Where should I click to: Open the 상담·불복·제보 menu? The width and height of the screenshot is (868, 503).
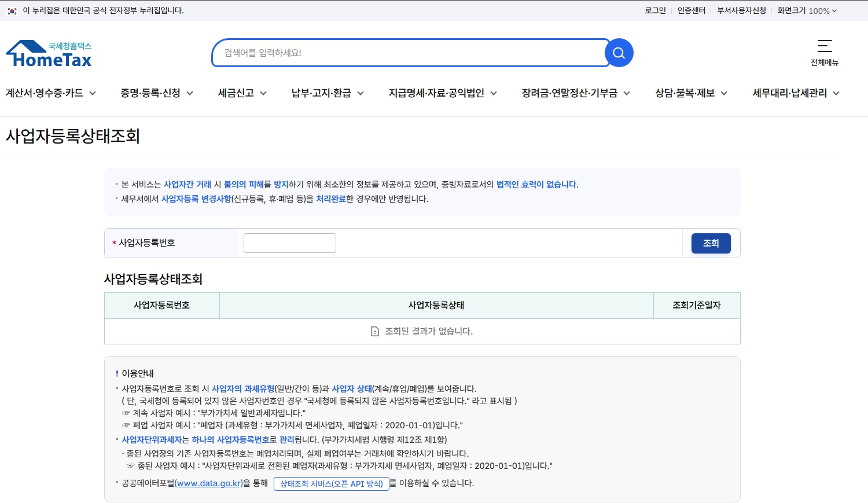[691, 93]
